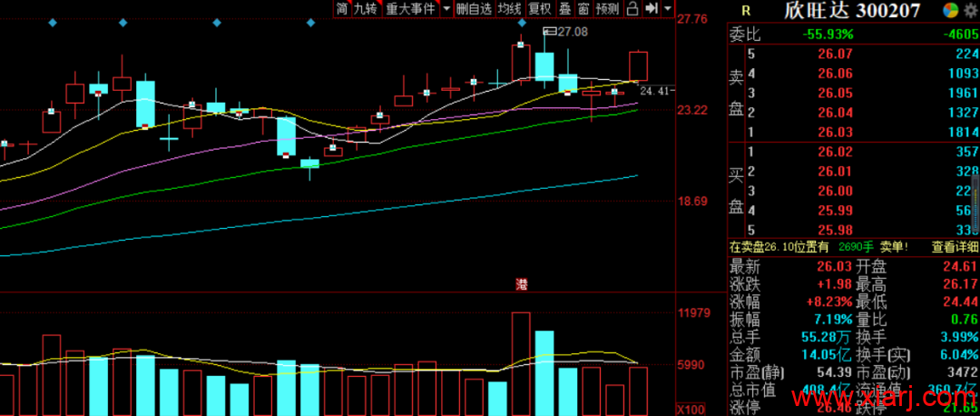Click the stock title 欣旺达 300207
The image size is (980, 416).
click(x=853, y=11)
